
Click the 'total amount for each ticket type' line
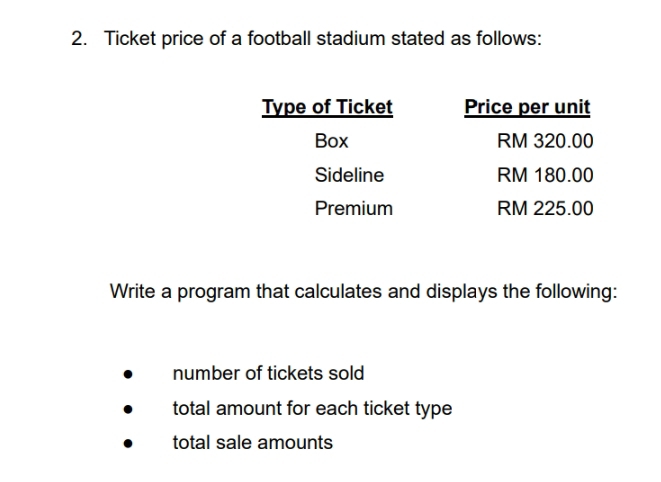point(312,408)
